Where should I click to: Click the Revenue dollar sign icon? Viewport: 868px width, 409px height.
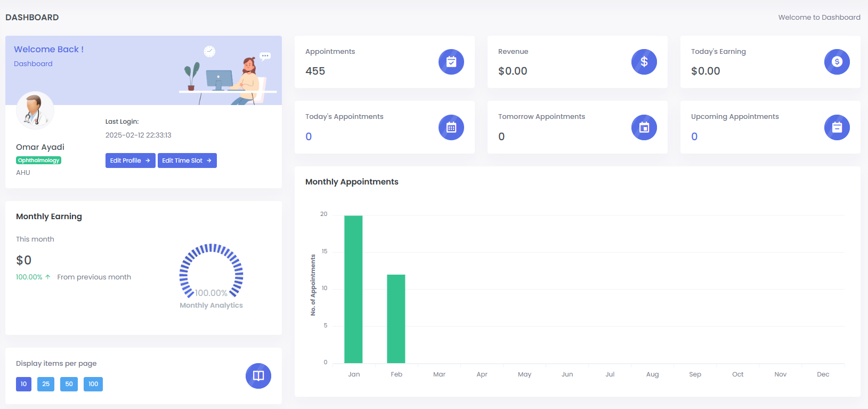tap(644, 62)
